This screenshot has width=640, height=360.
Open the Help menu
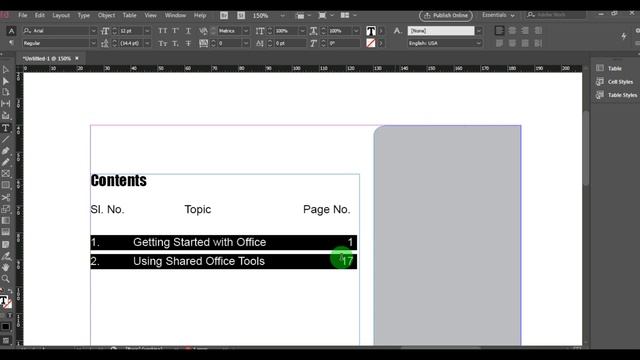pos(200,15)
